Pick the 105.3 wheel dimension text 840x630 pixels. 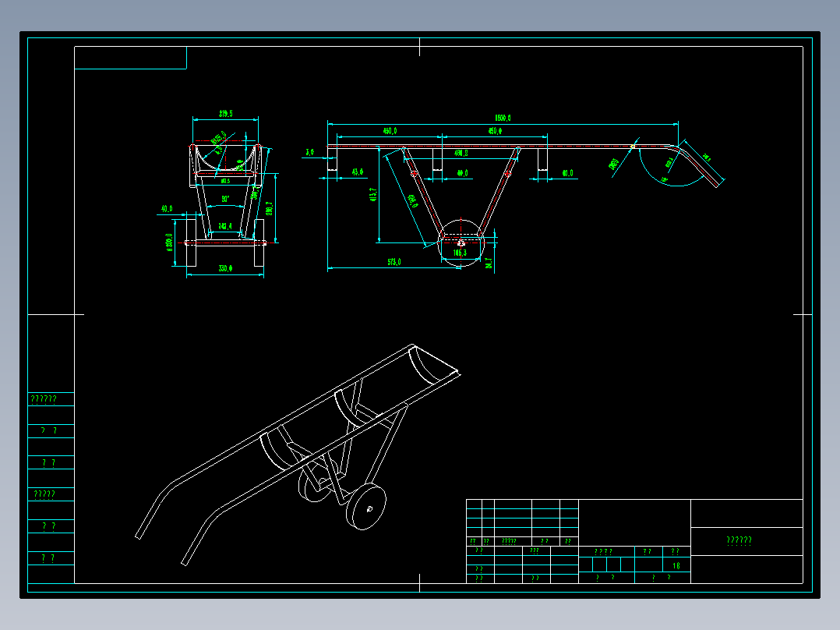(460, 253)
